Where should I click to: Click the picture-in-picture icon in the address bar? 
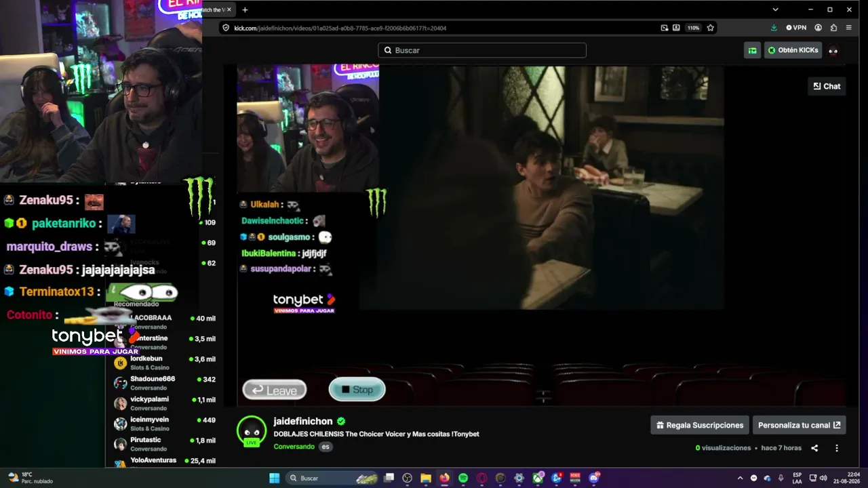point(665,28)
